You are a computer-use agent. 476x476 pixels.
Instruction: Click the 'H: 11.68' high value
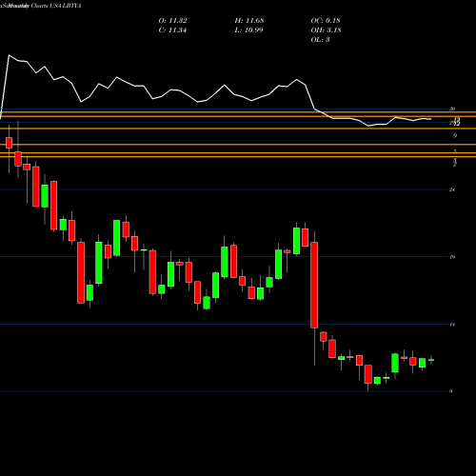click(249, 21)
